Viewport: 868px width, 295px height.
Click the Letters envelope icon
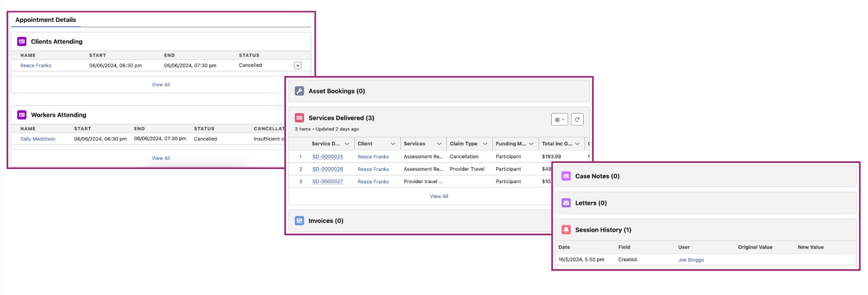(x=566, y=203)
